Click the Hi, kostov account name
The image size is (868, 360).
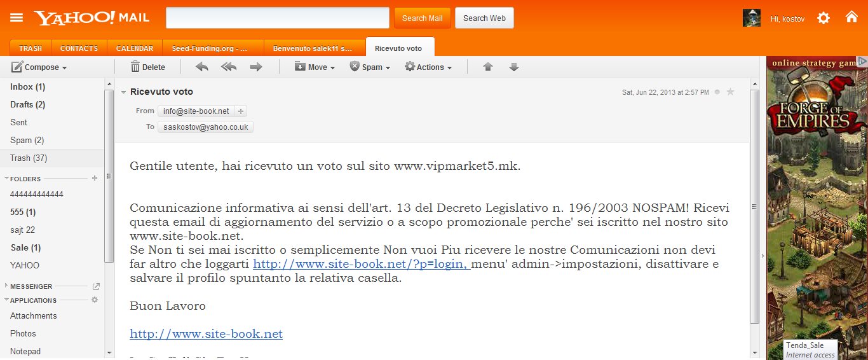787,19
